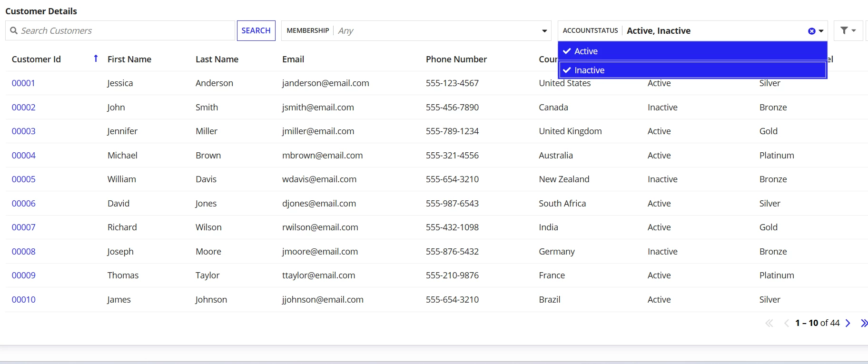Click the New Zealand country cell
868x364 pixels.
[x=564, y=179]
